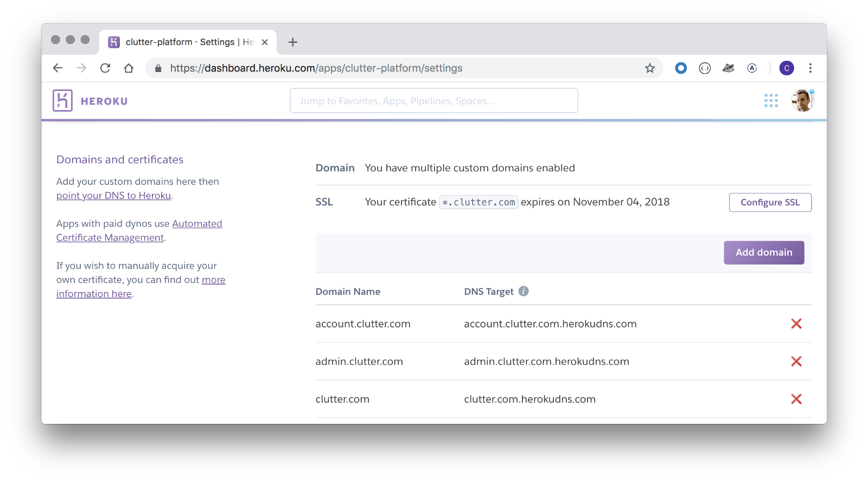
Task: Open a new browser tab
Action: point(293,42)
